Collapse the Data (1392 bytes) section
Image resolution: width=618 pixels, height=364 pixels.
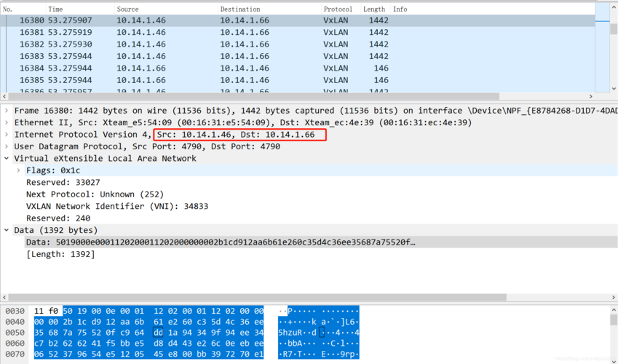[x=7, y=230]
